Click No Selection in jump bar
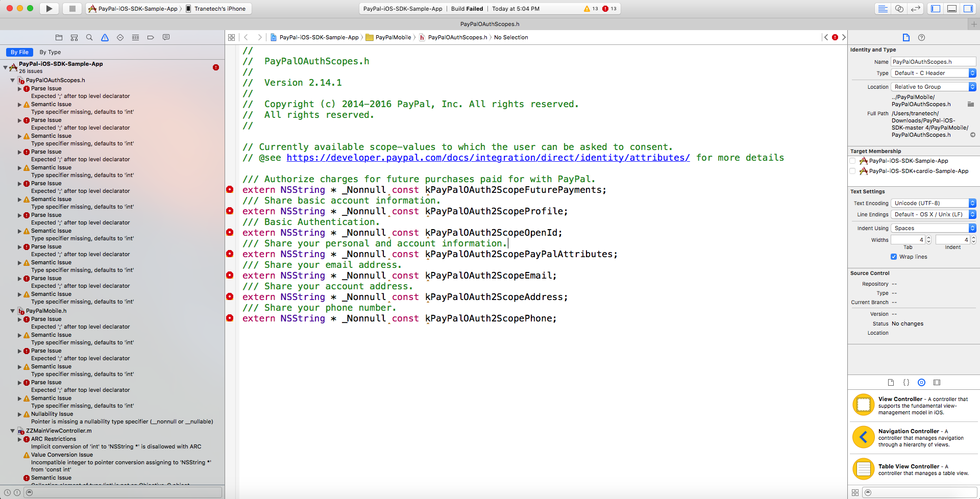980x499 pixels. (511, 37)
